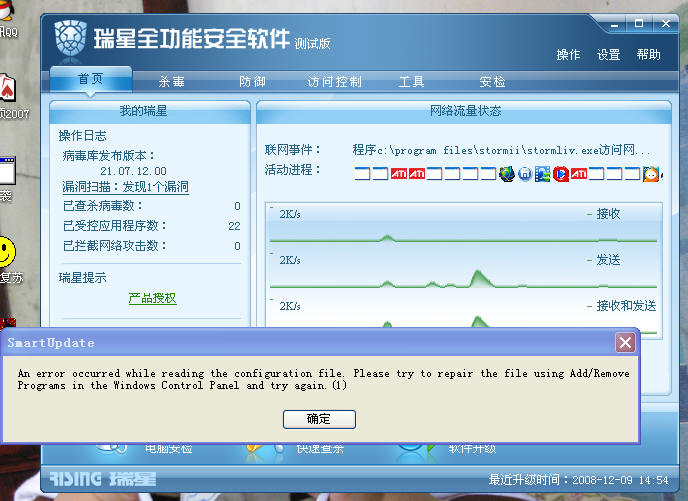Maximize the Rising security window
Screen dimensions: 688x501
pos(639,24)
